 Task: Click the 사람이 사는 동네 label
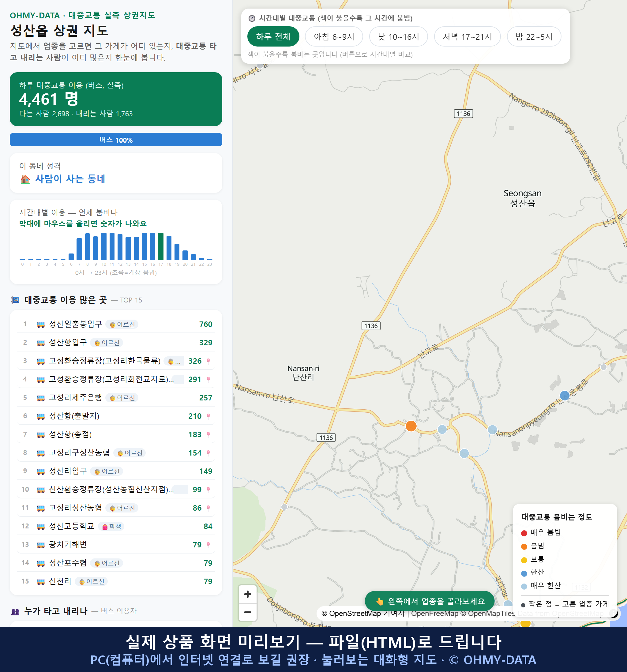pos(70,179)
